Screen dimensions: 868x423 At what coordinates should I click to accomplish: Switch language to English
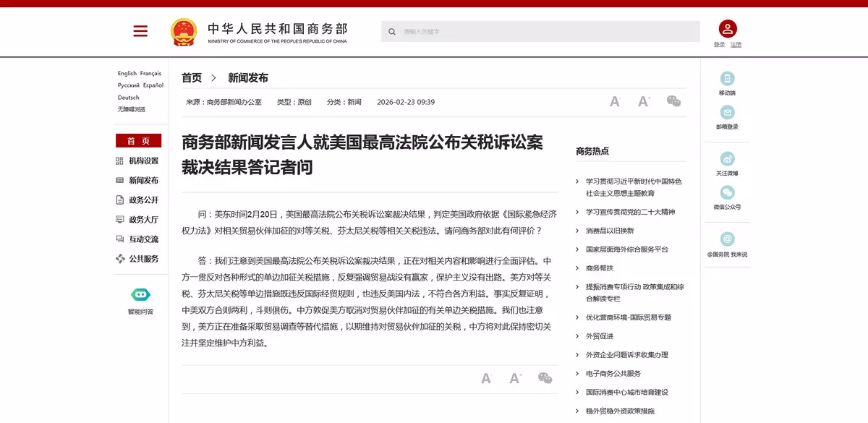pyautogui.click(x=127, y=74)
